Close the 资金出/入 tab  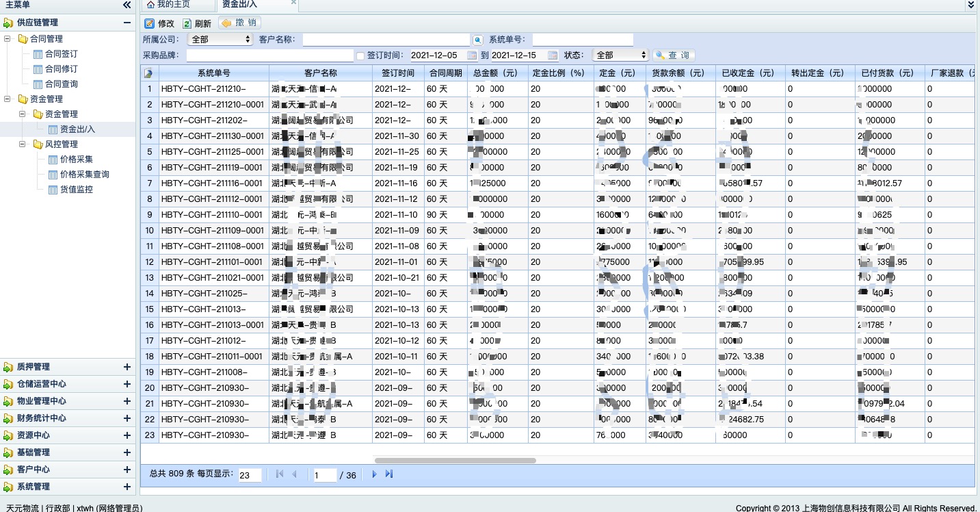click(x=294, y=3)
